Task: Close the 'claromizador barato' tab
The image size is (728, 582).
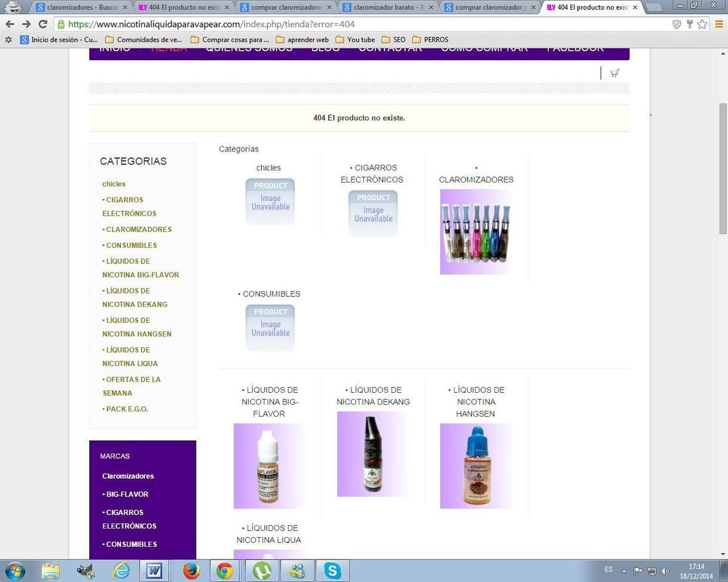Action: [431, 7]
